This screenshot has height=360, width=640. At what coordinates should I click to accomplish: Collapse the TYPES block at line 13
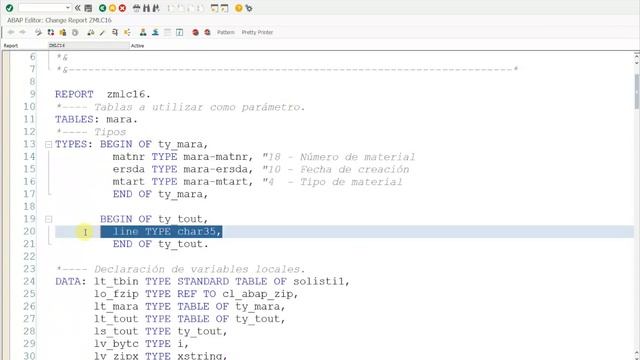coord(49,144)
